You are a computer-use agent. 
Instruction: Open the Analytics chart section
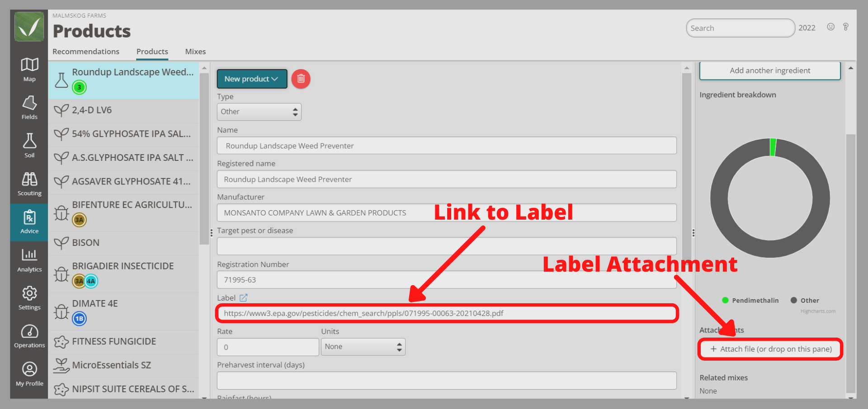tap(29, 260)
